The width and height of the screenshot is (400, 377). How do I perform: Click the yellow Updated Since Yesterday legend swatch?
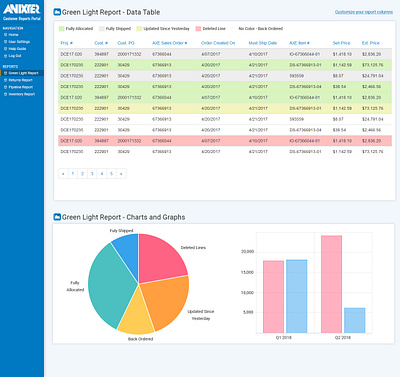point(139,29)
